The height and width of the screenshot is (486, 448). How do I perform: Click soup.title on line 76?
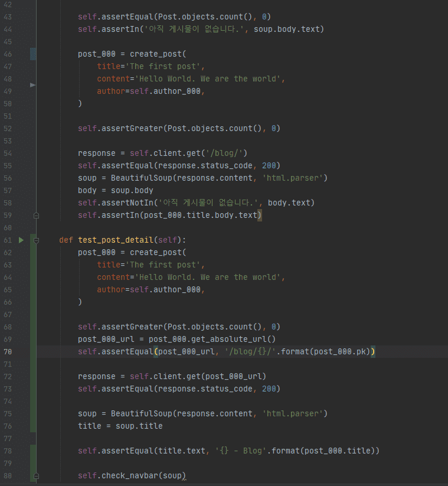pos(139,426)
